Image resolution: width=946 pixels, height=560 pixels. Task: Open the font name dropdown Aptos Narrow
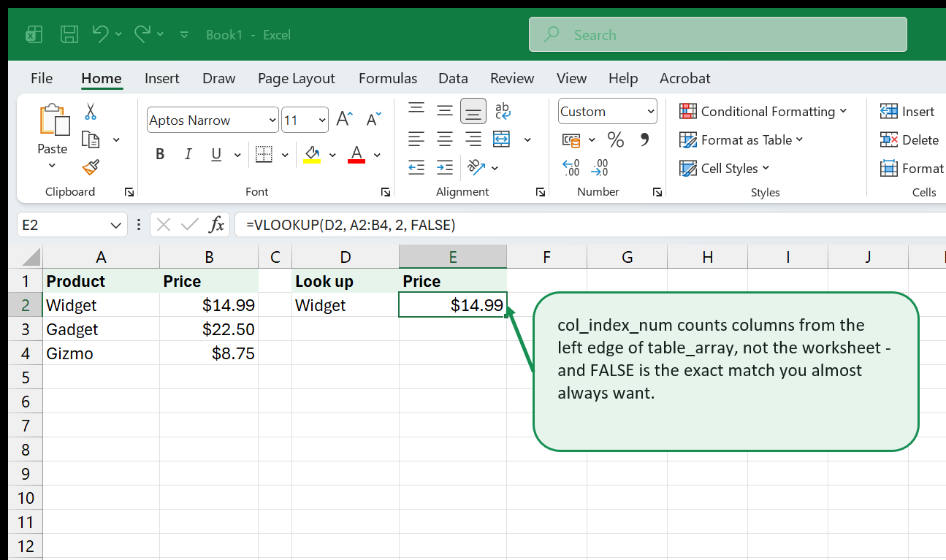click(272, 120)
